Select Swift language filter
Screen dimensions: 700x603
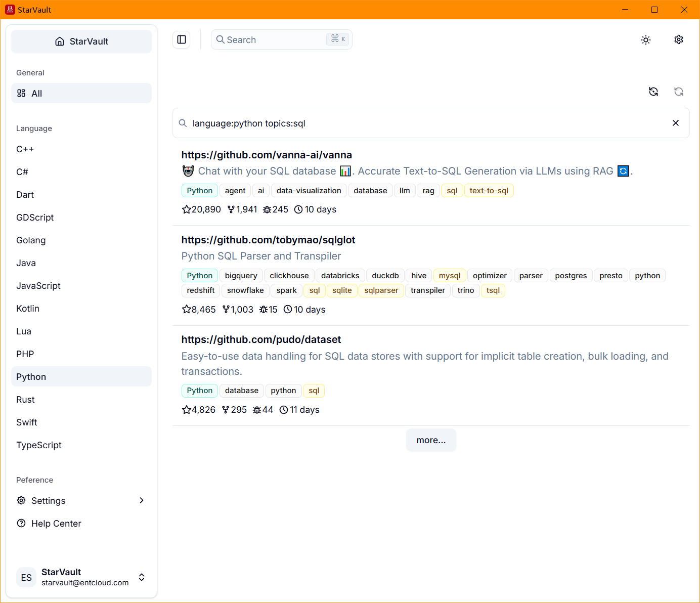point(81,422)
